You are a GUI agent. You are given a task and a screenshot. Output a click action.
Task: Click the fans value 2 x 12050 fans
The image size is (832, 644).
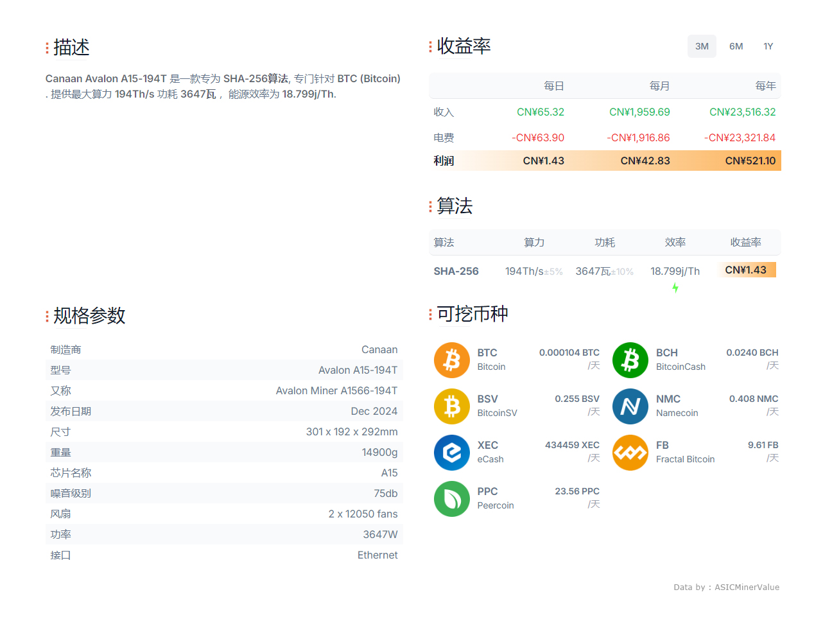pyautogui.click(x=363, y=514)
